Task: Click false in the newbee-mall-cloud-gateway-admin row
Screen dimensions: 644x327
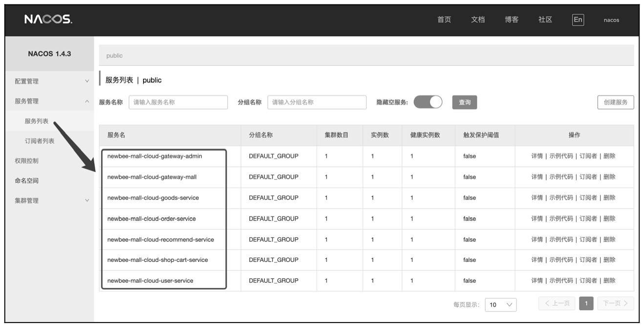Action: coord(470,156)
